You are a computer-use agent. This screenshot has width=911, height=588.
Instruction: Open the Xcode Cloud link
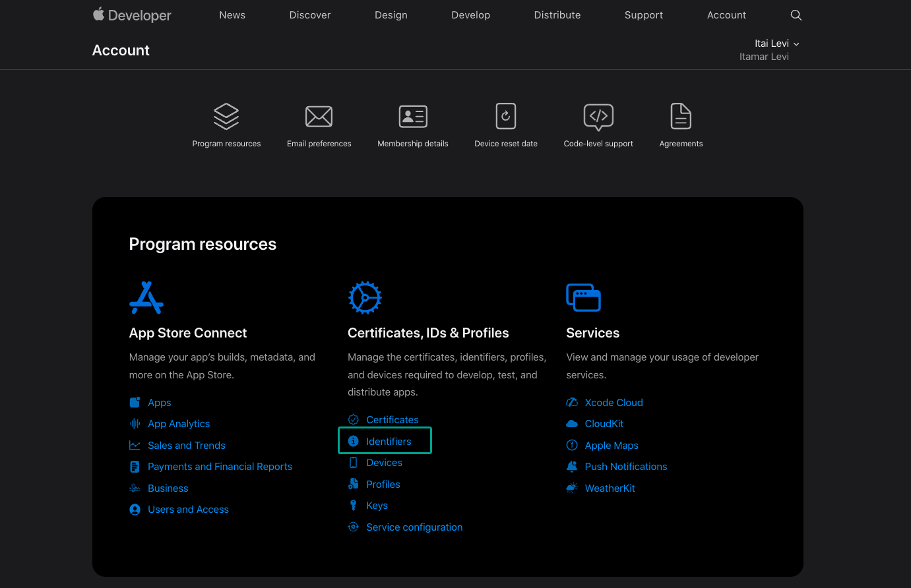coord(614,403)
